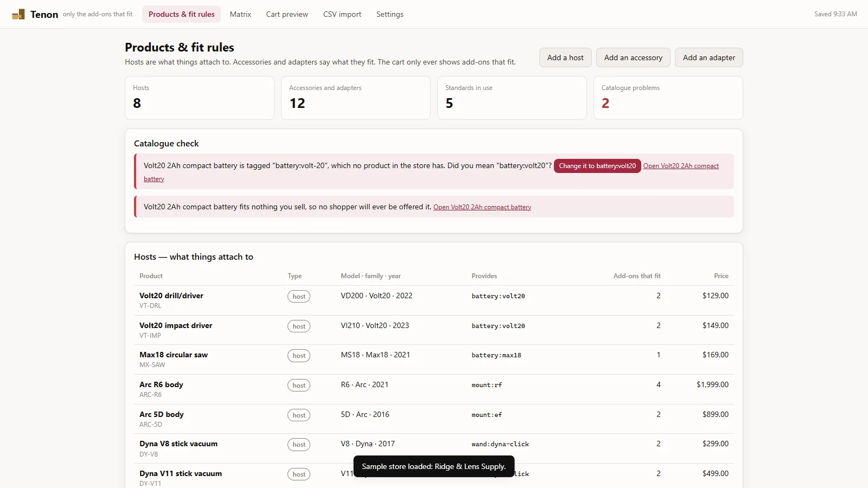Click the Catalogue problems stat card
Image resolution: width=868 pixels, height=488 pixels.
tap(668, 98)
